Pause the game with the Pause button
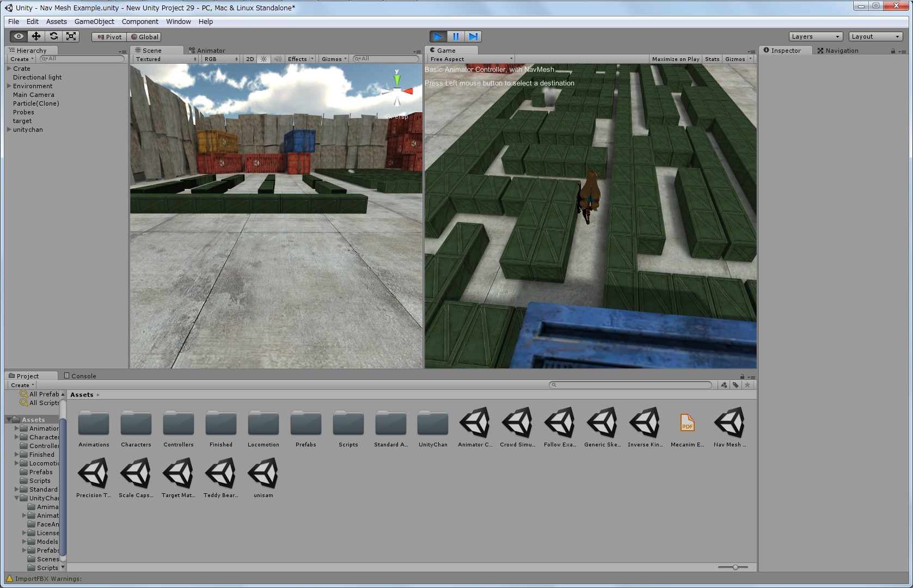Image resolution: width=913 pixels, height=588 pixels. point(456,36)
